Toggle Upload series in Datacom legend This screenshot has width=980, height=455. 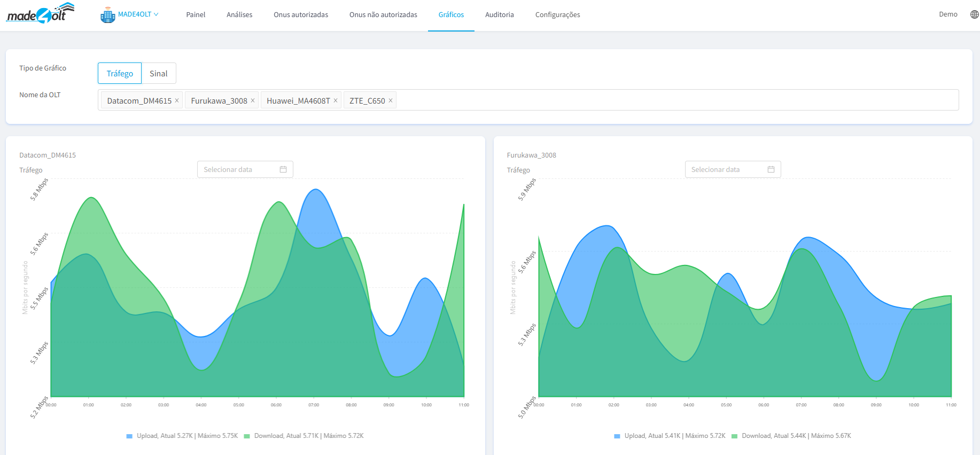click(182, 436)
